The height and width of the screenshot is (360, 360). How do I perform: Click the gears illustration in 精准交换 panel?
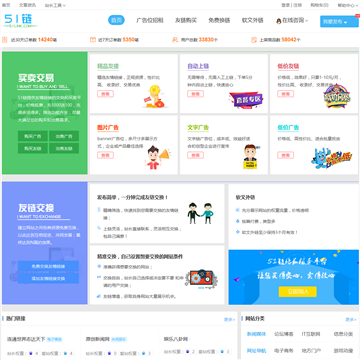201,278
